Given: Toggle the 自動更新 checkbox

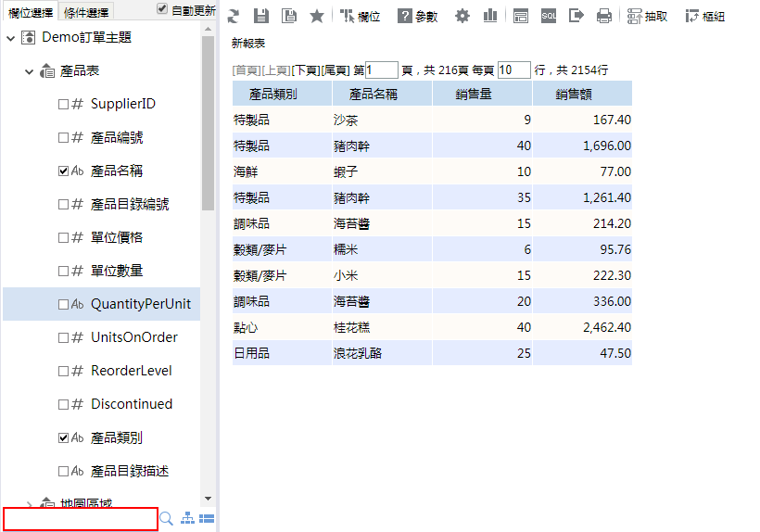Looking at the screenshot, I should pyautogui.click(x=163, y=9).
